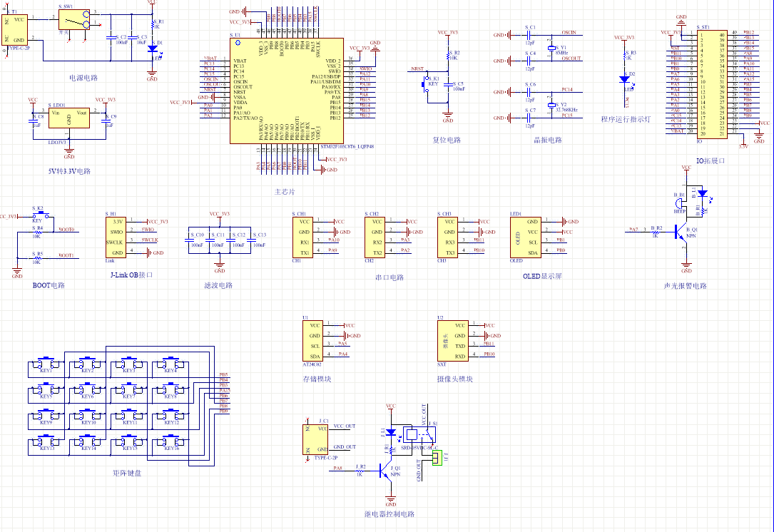Click the VCC_OUT net label on J_C1
The width and height of the screenshot is (774, 532).
(345, 426)
